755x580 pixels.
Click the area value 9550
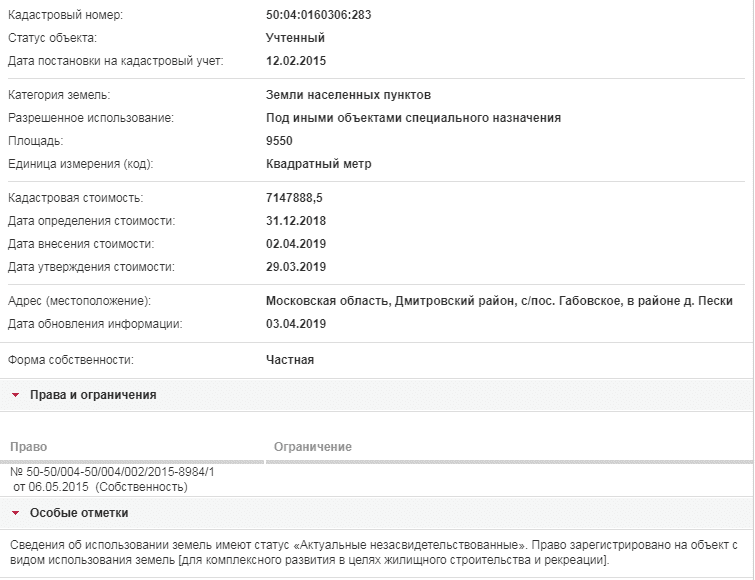(x=279, y=141)
